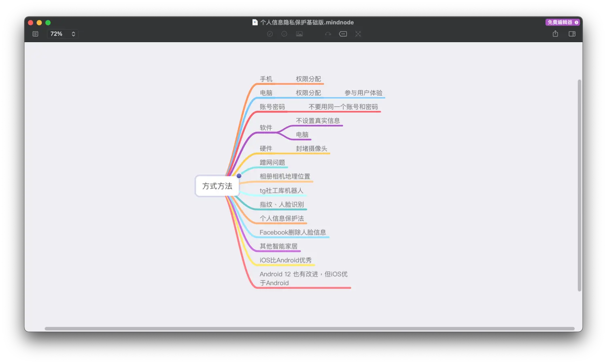Select the 不设置真实信息 child node

pyautogui.click(x=318, y=121)
